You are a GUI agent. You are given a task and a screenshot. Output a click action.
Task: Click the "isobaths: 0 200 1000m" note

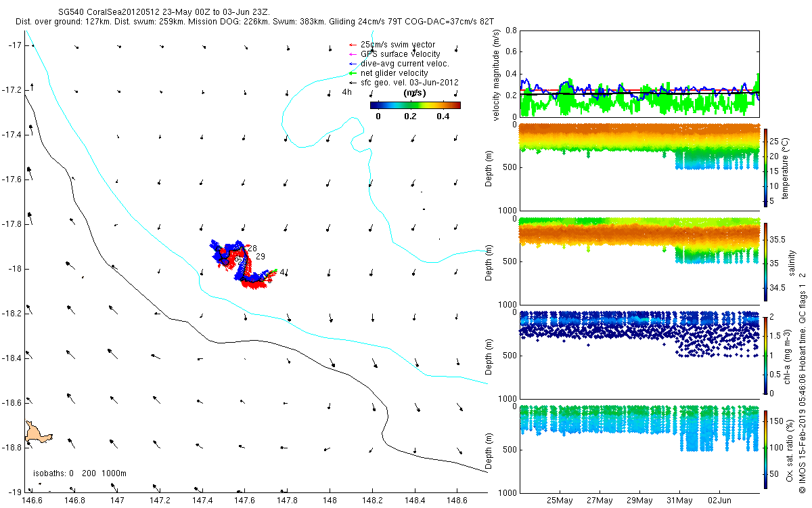point(80,473)
